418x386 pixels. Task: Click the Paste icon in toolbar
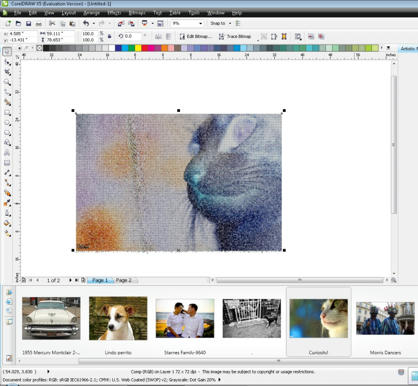click(x=72, y=23)
